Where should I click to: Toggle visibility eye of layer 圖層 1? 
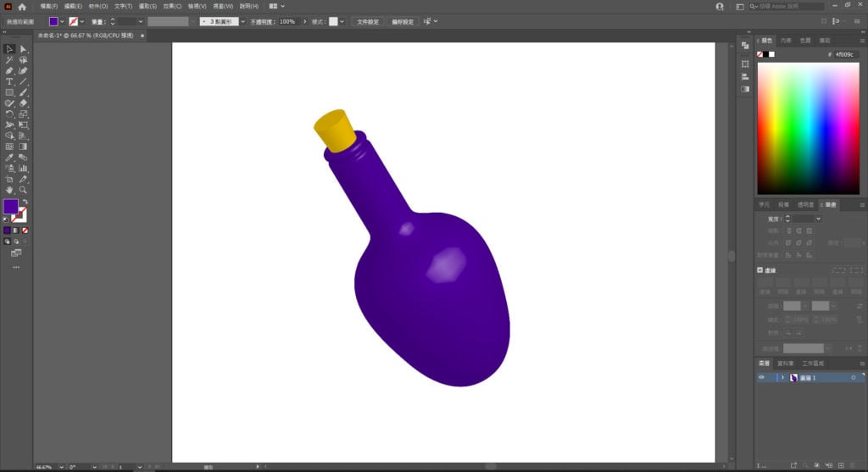tap(761, 377)
